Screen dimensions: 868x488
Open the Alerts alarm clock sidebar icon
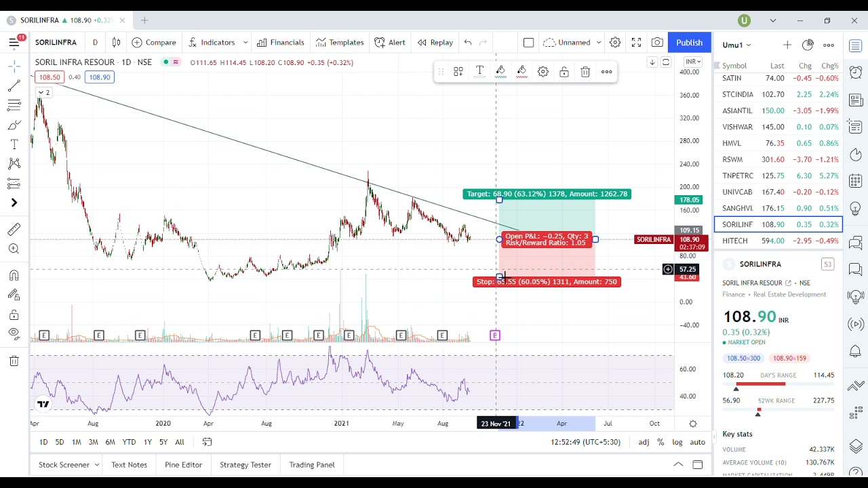tap(856, 72)
